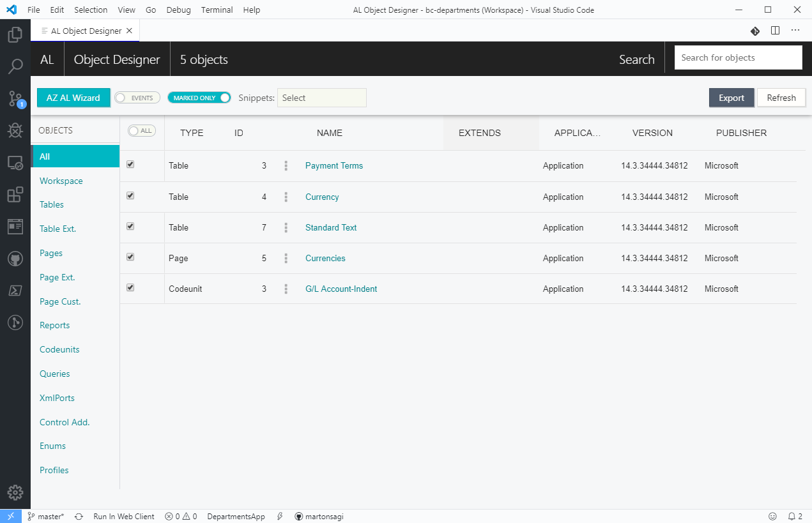
Task: Close the AL Object Designer tab
Action: tap(129, 31)
